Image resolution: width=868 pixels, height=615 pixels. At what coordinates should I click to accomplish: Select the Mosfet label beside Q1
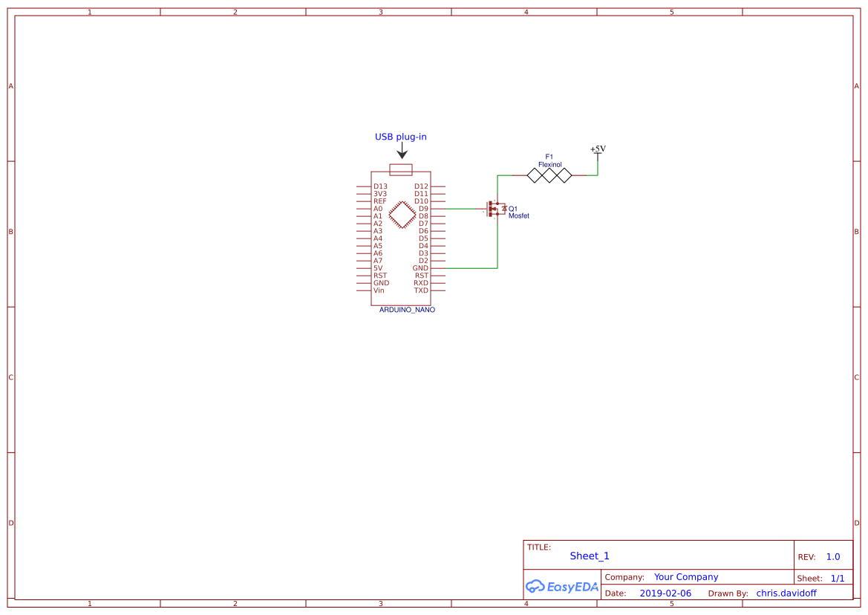(519, 215)
